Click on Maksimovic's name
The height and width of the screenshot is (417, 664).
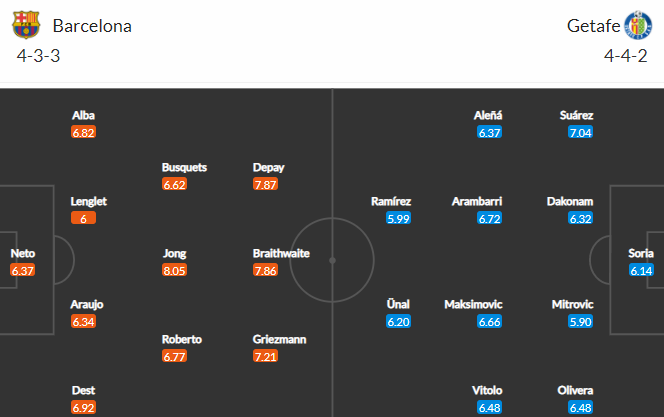[x=473, y=304]
